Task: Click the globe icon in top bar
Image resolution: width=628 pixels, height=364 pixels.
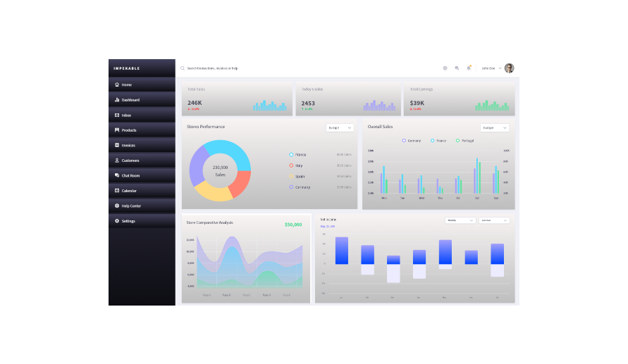Action: click(445, 68)
